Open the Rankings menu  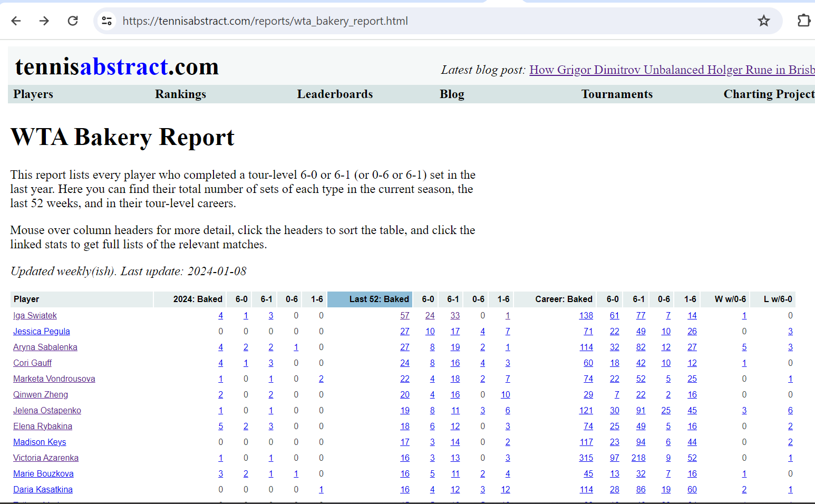[x=180, y=94]
